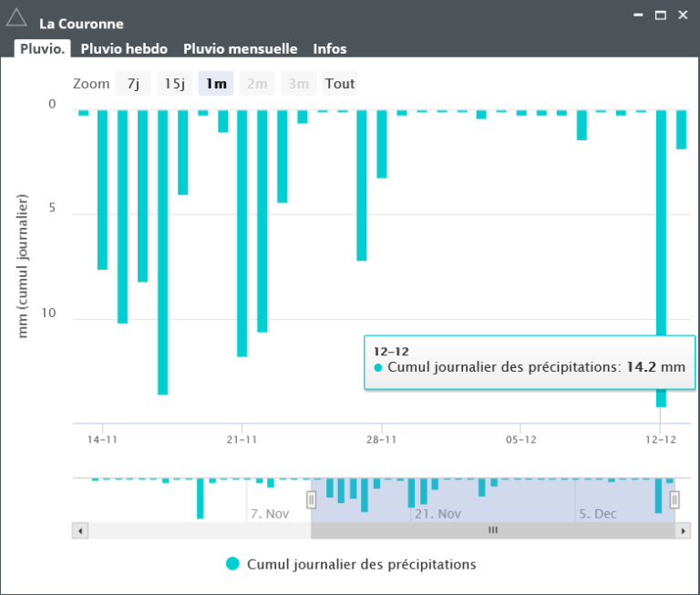
Task: Click the triangle warning icon beside La Couronne
Action: (x=16, y=16)
